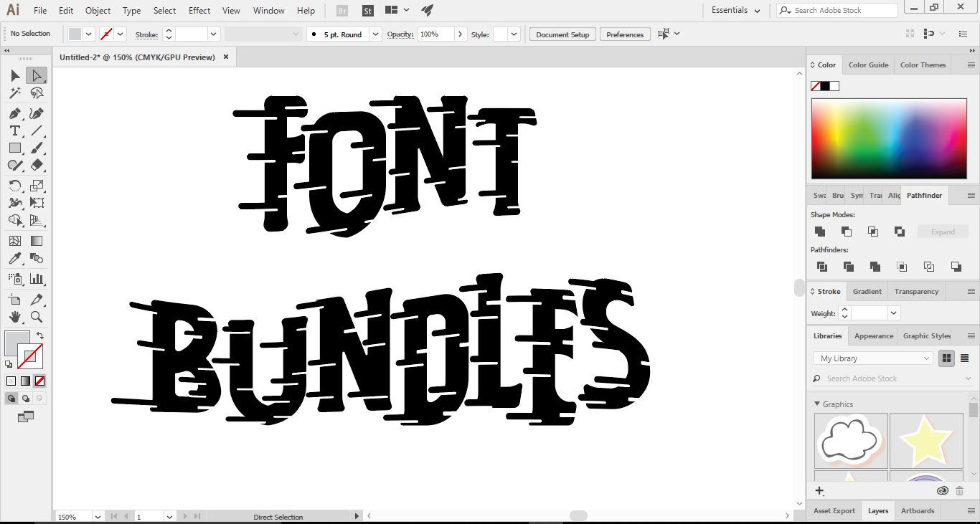Click the Document Setup button
This screenshot has width=980, height=524.
(562, 34)
